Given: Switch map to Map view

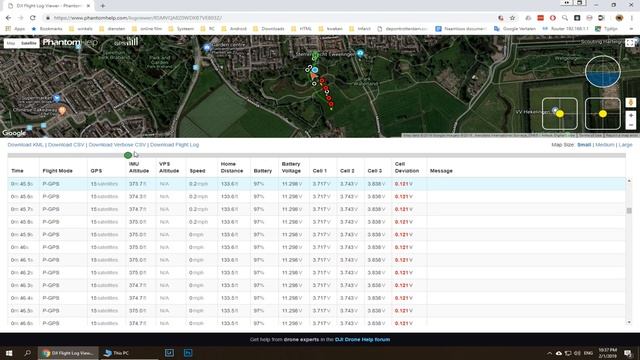Looking at the screenshot, I should click(11, 43).
